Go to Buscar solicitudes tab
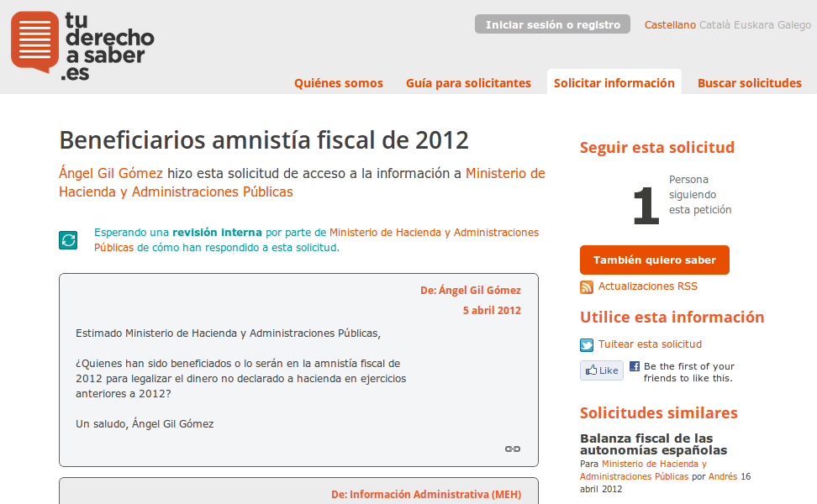The height and width of the screenshot is (504, 817). [x=749, y=83]
